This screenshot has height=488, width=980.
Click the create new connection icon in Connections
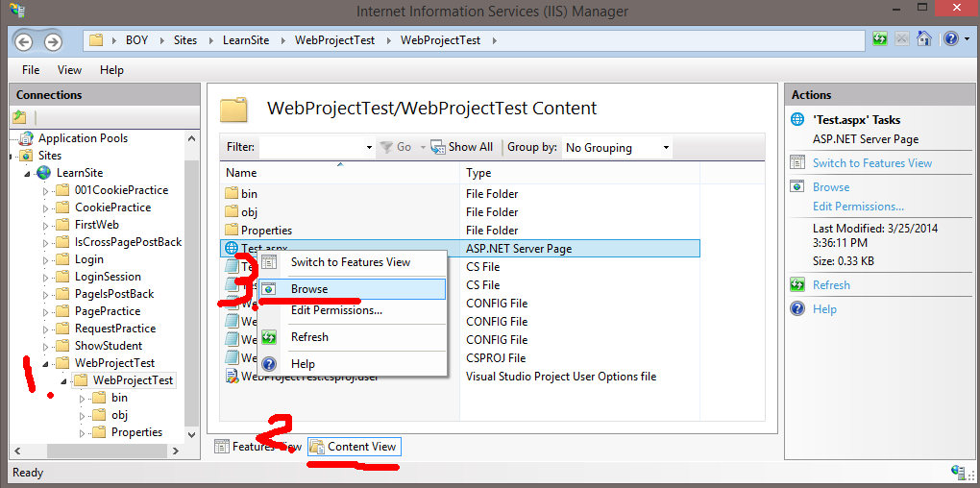pos(20,117)
